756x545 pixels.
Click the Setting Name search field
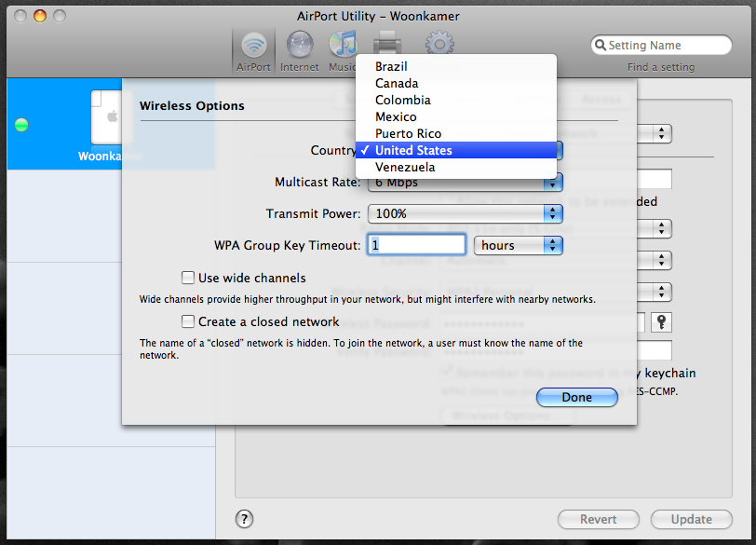tap(661, 46)
